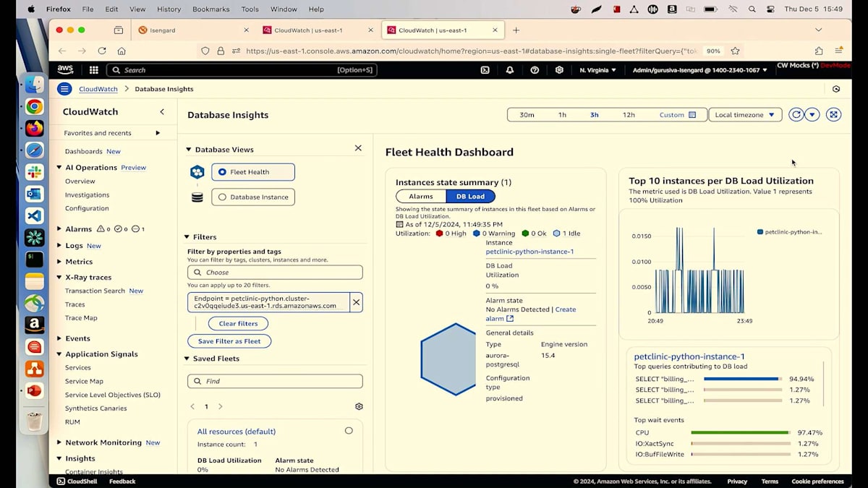Viewport: 868px width, 488px height.
Task: Open a new Firefox tab
Action: (x=516, y=30)
